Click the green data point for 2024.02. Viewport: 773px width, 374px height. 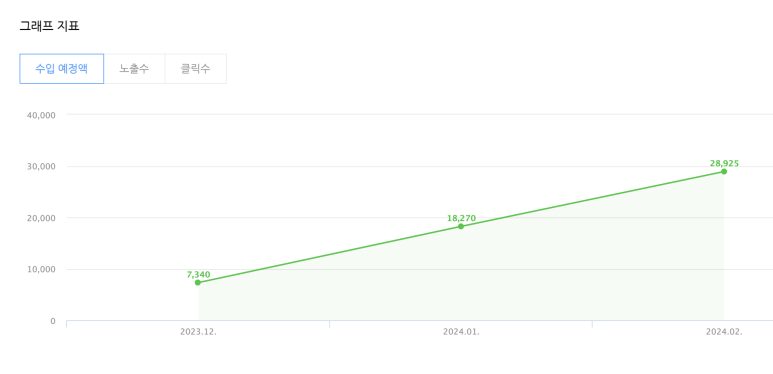(x=724, y=171)
